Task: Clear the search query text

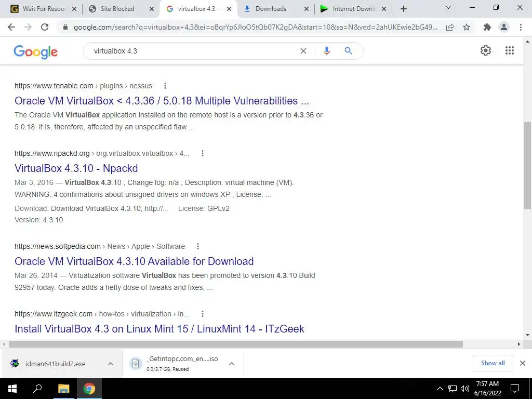Action: (x=303, y=51)
